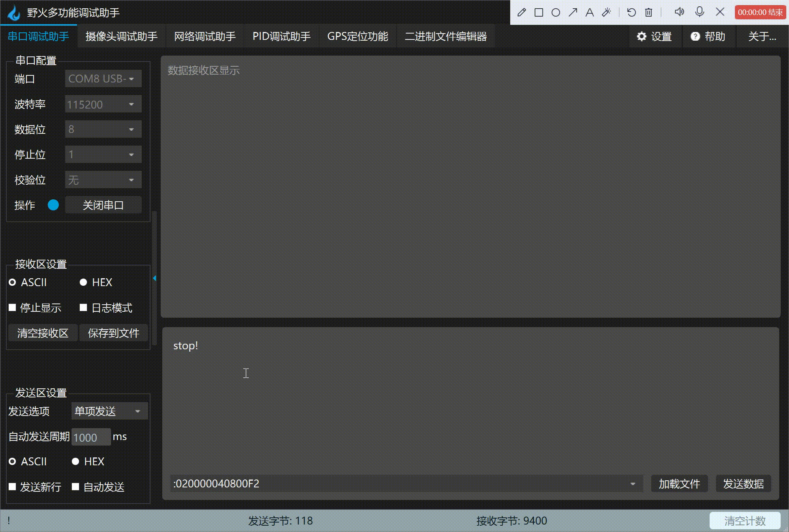Toggle the microphone recording icon
The width and height of the screenshot is (789, 532).
click(x=699, y=12)
